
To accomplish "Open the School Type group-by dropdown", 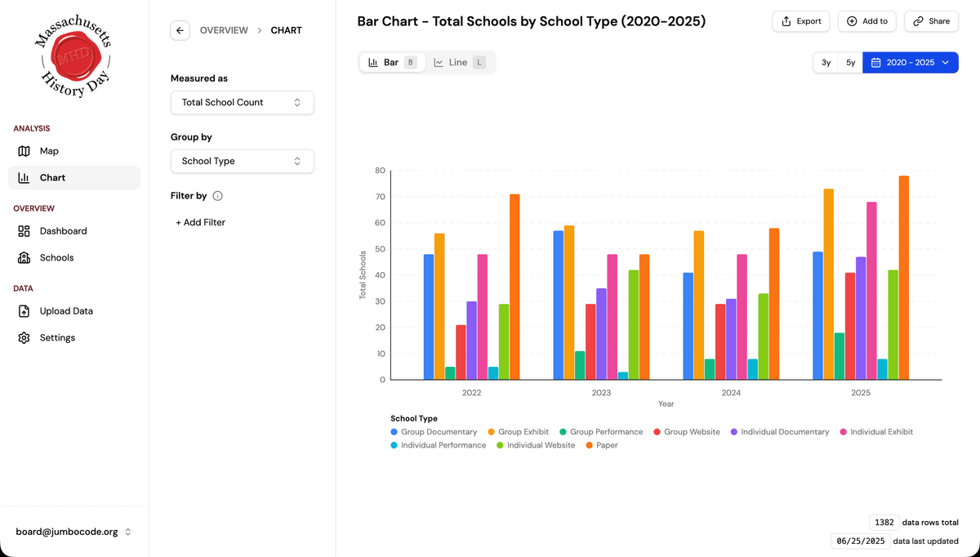I will (242, 161).
